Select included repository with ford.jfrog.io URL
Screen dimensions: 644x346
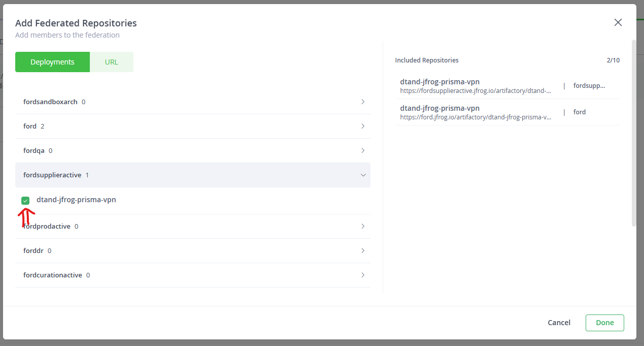(506, 112)
